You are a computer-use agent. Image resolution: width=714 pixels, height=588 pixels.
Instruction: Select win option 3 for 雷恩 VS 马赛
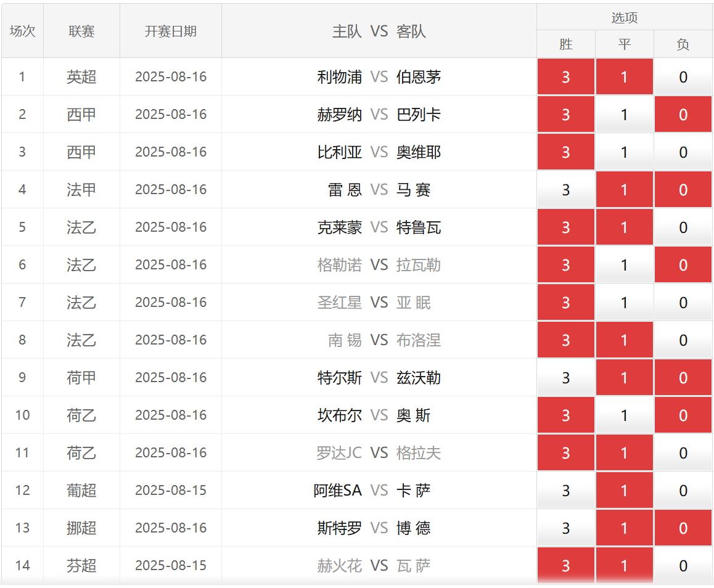pos(565,189)
